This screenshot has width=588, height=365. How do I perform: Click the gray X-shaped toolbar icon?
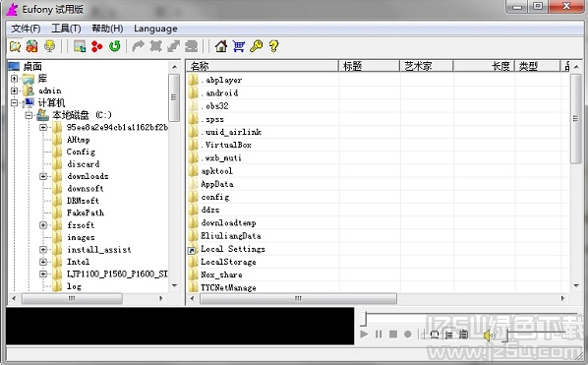pos(156,46)
